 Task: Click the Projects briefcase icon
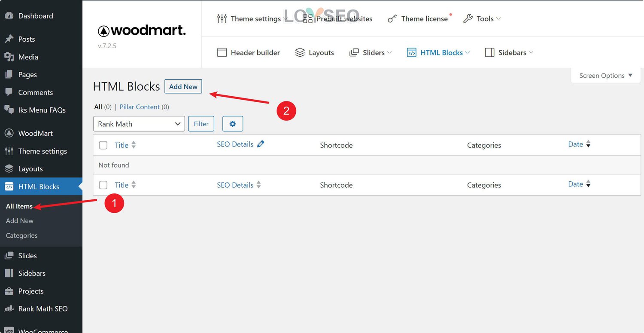pyautogui.click(x=9, y=291)
